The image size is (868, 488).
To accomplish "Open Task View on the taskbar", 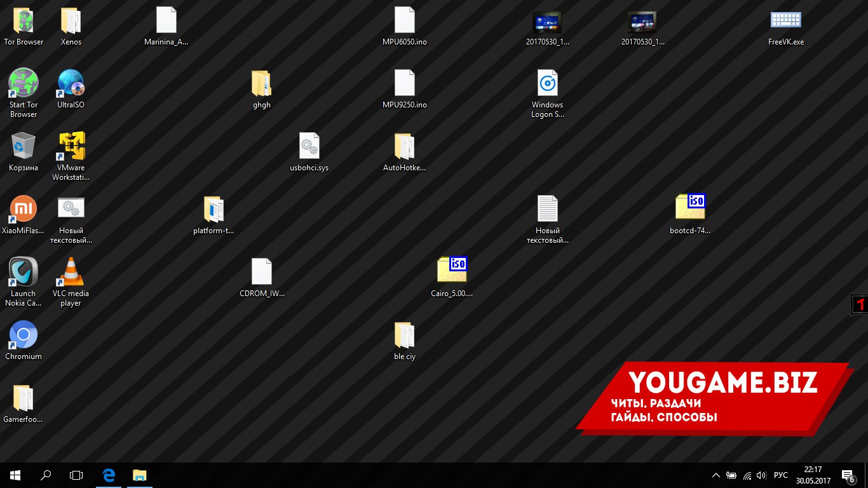I will [x=76, y=475].
